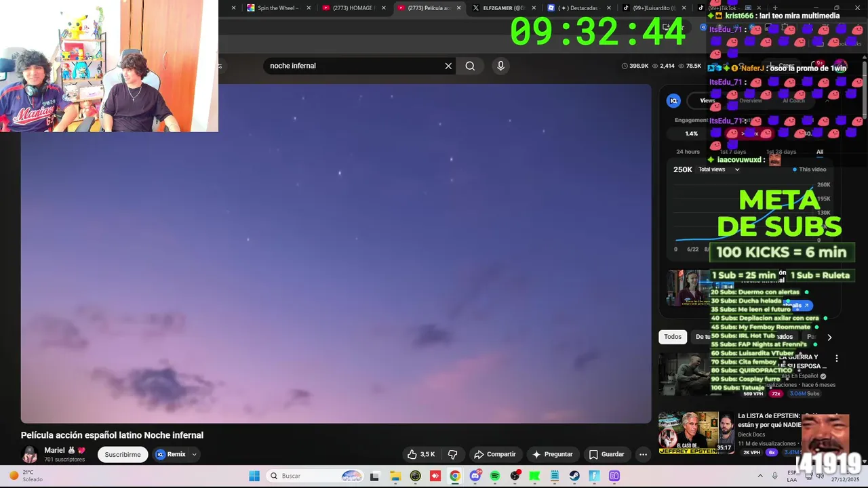This screenshot has height=488, width=868.
Task: Open Discord from taskbar
Action: (475, 476)
